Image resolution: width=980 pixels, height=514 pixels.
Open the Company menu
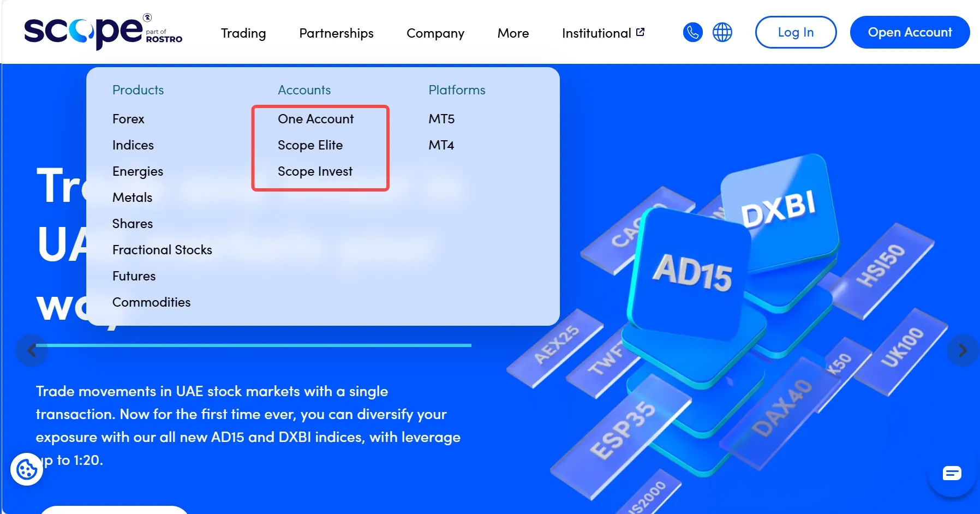435,33
